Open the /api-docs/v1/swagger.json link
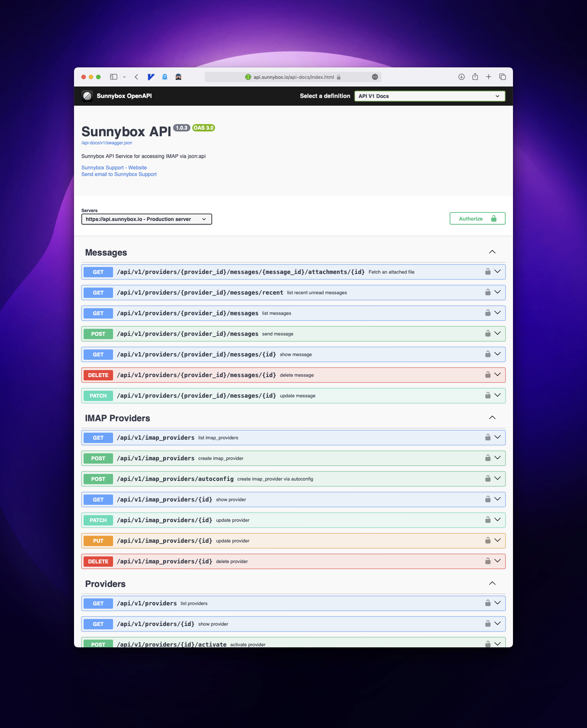The image size is (587, 728). point(107,143)
